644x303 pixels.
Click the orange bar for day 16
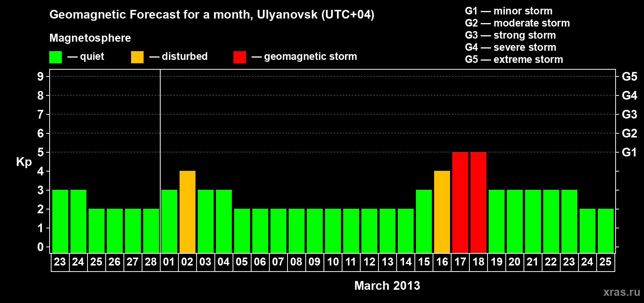click(x=442, y=212)
